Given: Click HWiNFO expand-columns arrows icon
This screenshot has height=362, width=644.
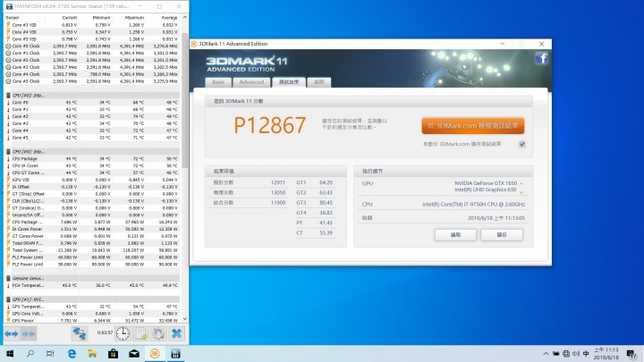Looking at the screenshot, I should click(12, 333).
